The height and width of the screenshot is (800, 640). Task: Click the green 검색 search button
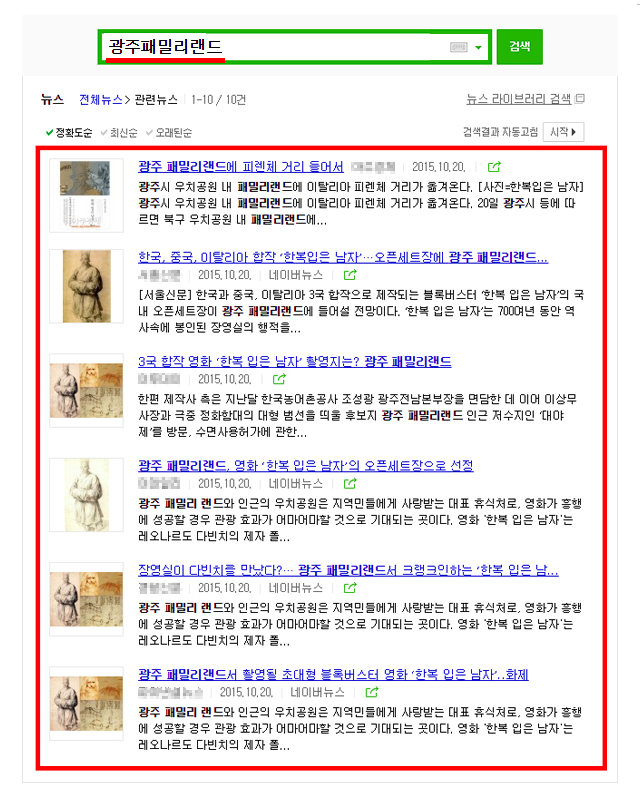coord(520,46)
